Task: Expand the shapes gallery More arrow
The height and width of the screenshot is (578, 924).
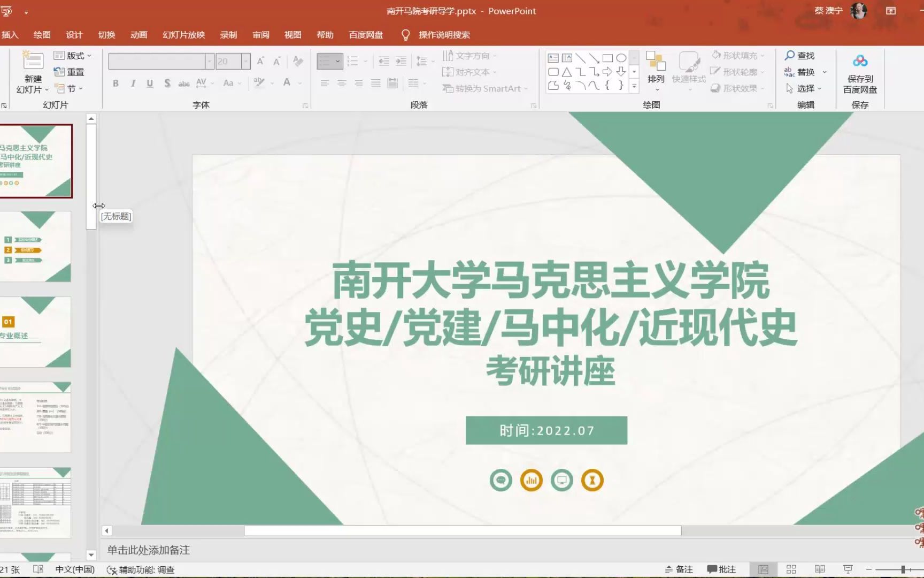Action: [634, 86]
